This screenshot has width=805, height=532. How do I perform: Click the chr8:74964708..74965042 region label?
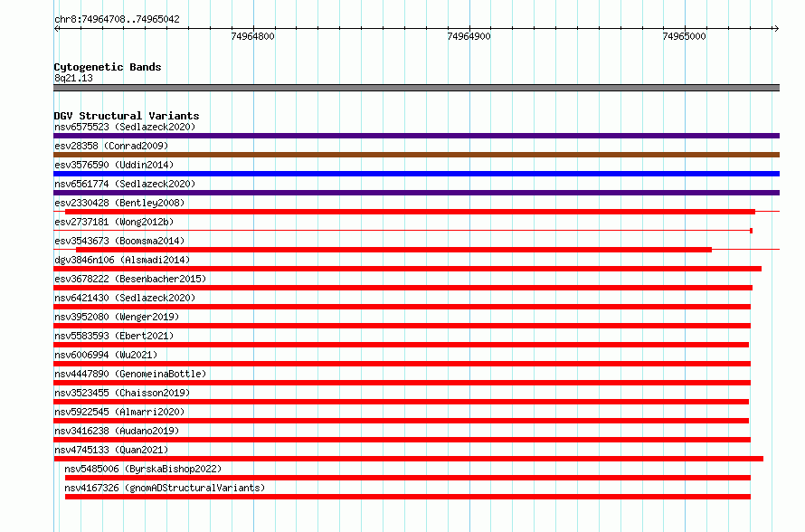pos(117,19)
